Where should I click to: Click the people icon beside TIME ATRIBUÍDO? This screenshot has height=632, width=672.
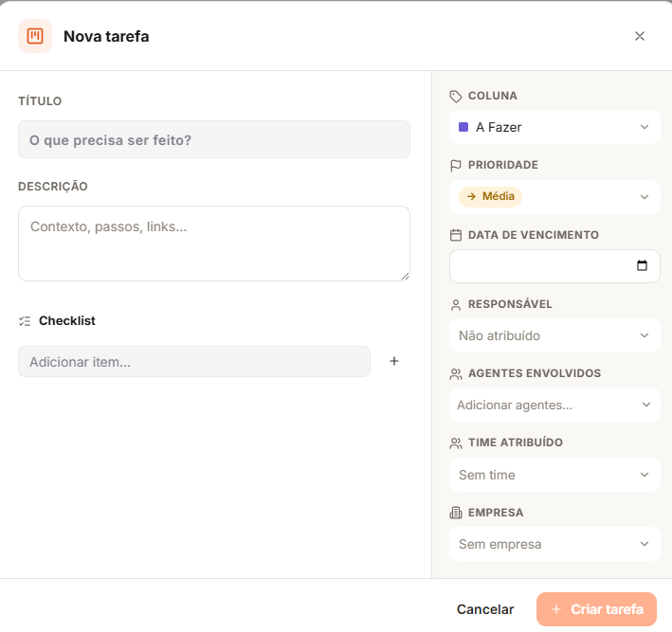[x=456, y=443]
